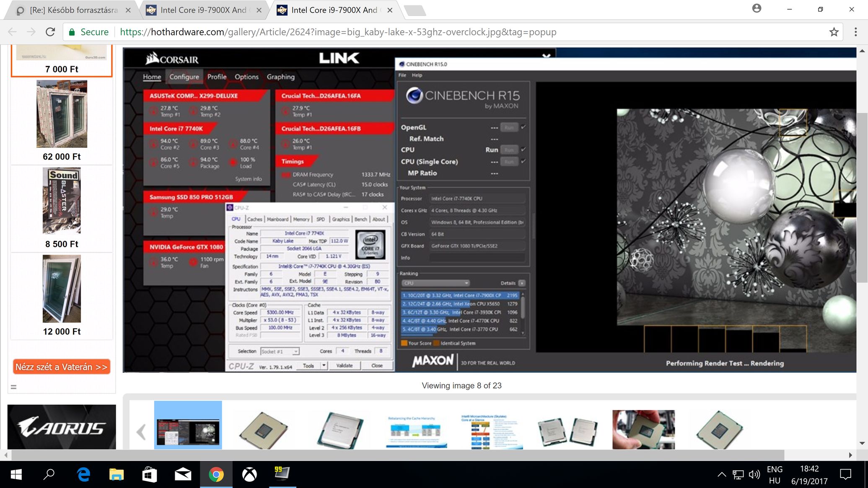This screenshot has height=488, width=868.
Task: Click the browser forward arrow
Action: pos(31,32)
